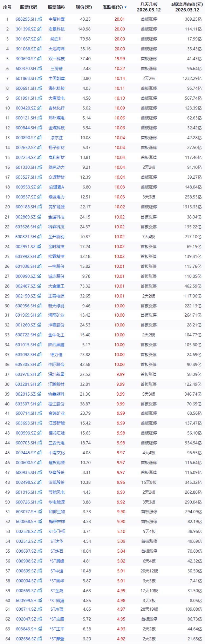The image size is (205, 644).
Task: Click the 现价(元) column header
Action: (84, 7)
